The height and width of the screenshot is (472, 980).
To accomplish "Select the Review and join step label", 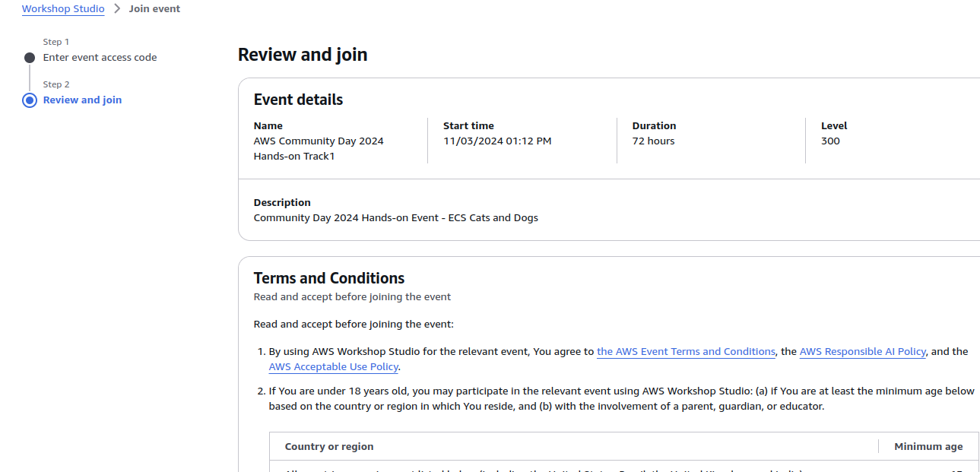I will (82, 100).
